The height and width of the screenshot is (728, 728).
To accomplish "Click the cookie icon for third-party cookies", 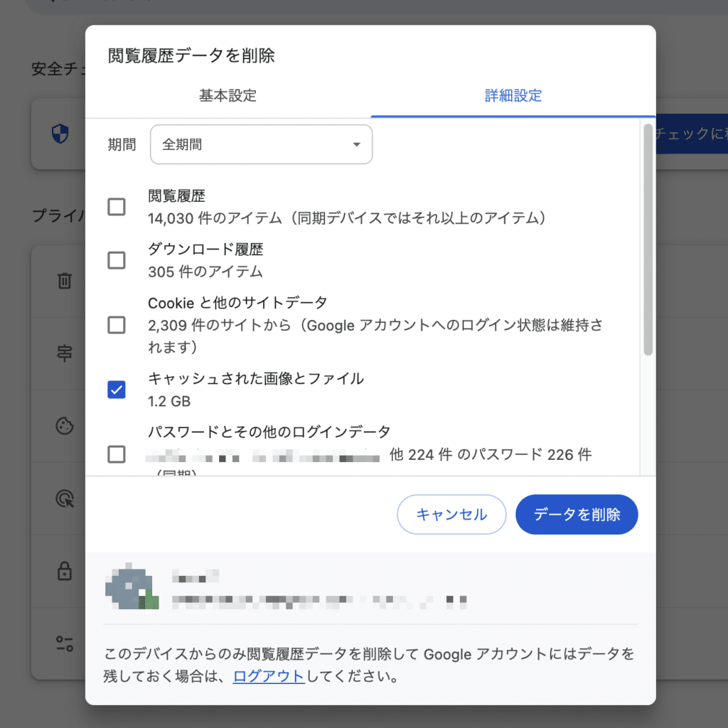I will 63,426.
